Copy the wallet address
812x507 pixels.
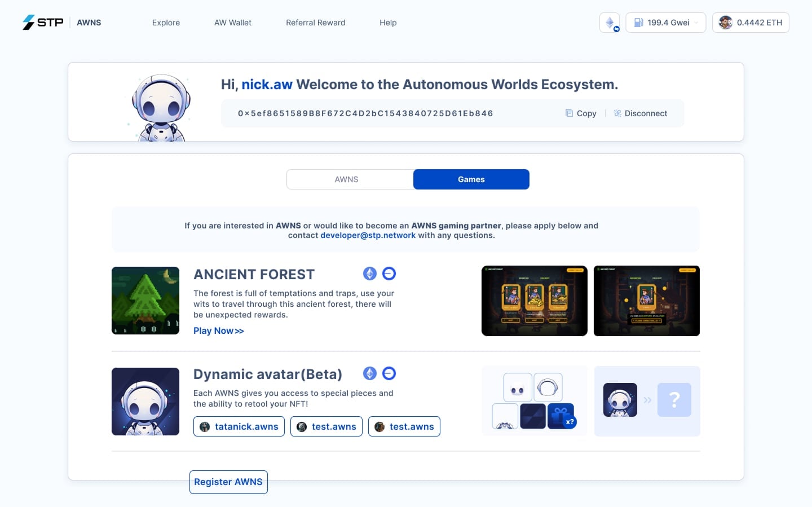click(x=581, y=113)
